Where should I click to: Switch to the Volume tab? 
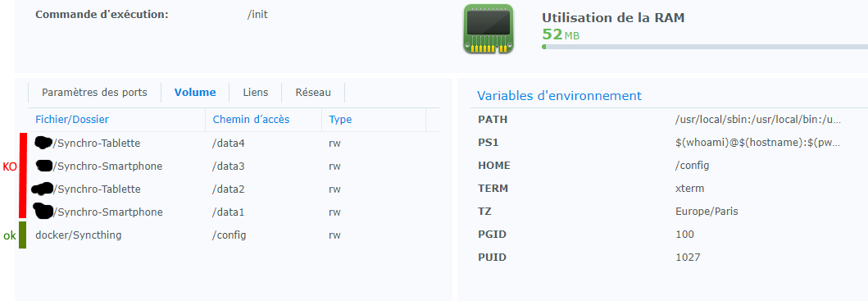195,93
